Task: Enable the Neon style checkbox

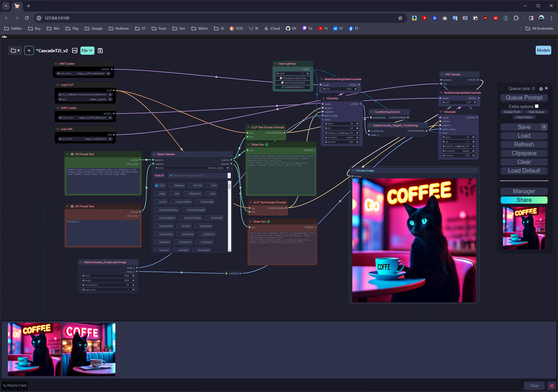Action: point(209,186)
